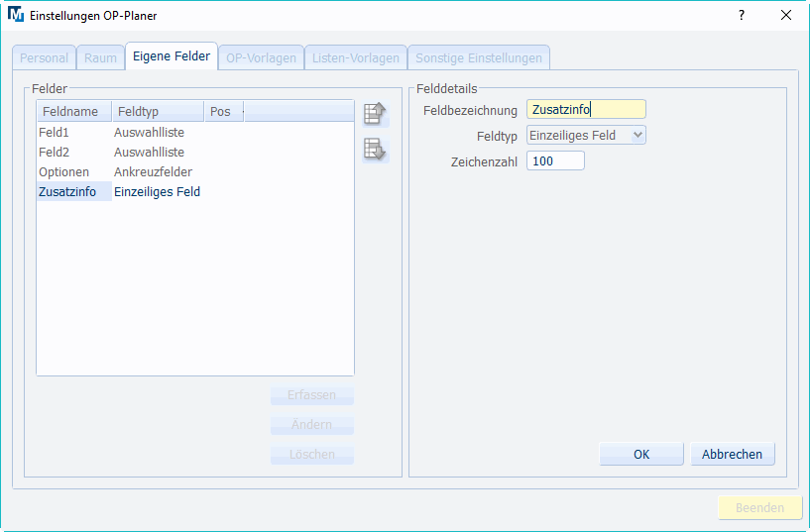The image size is (810, 532).
Task: Confirm with the OK button
Action: tap(641, 454)
